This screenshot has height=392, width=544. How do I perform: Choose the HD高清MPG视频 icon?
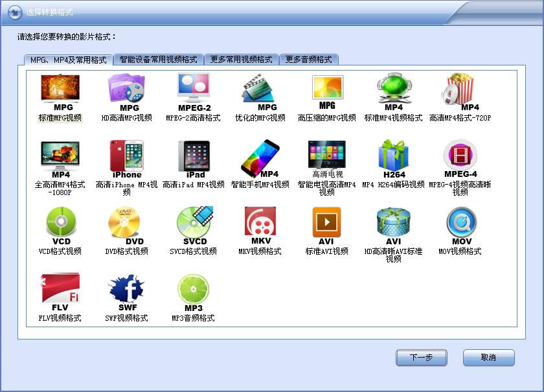pos(126,93)
